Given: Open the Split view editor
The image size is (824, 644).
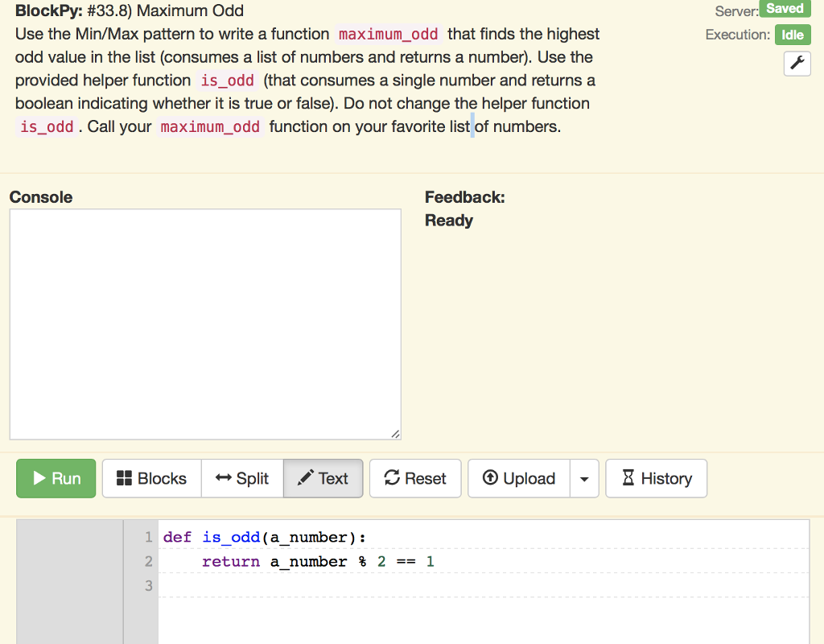Looking at the screenshot, I should [242, 478].
